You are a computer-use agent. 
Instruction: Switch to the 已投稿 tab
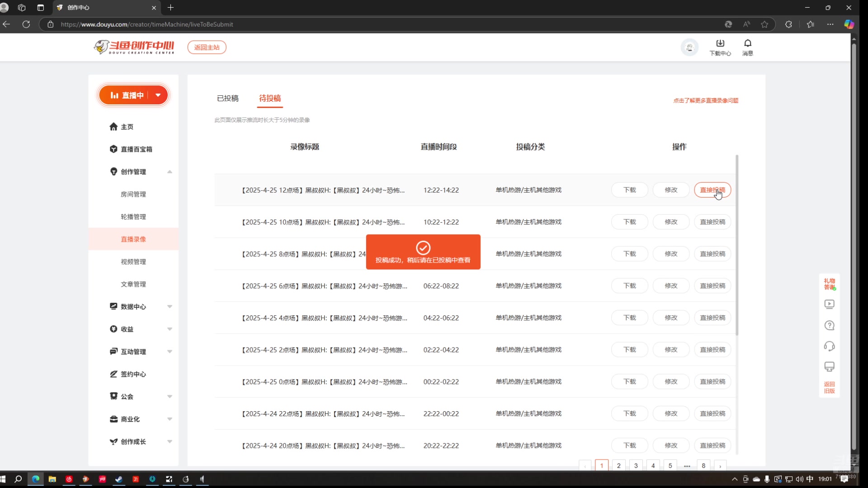tap(227, 98)
